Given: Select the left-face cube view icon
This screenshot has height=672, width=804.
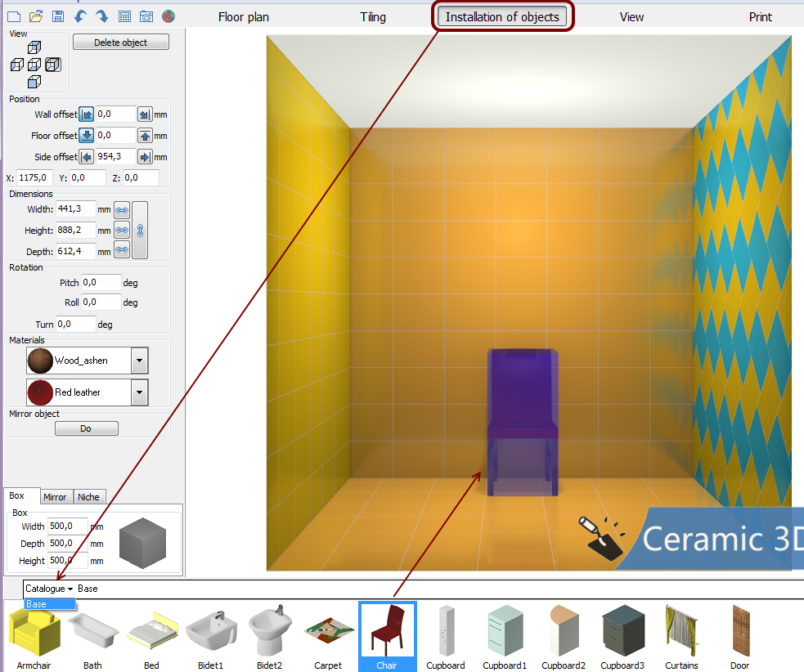Looking at the screenshot, I should point(17,65).
